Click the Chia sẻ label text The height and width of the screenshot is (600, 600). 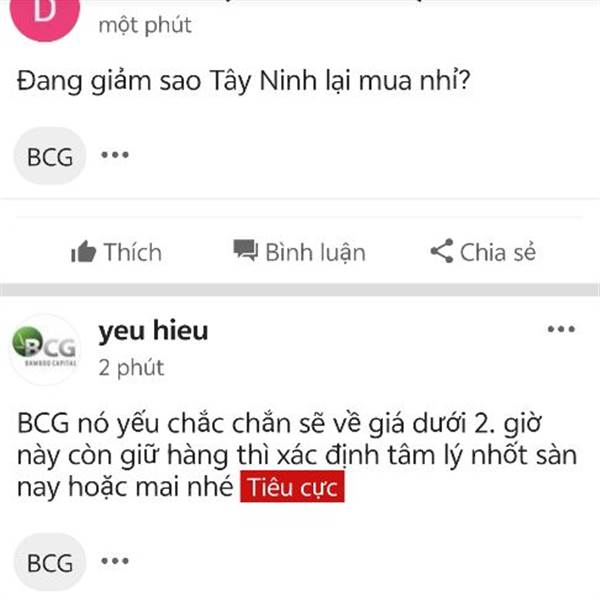(498, 252)
